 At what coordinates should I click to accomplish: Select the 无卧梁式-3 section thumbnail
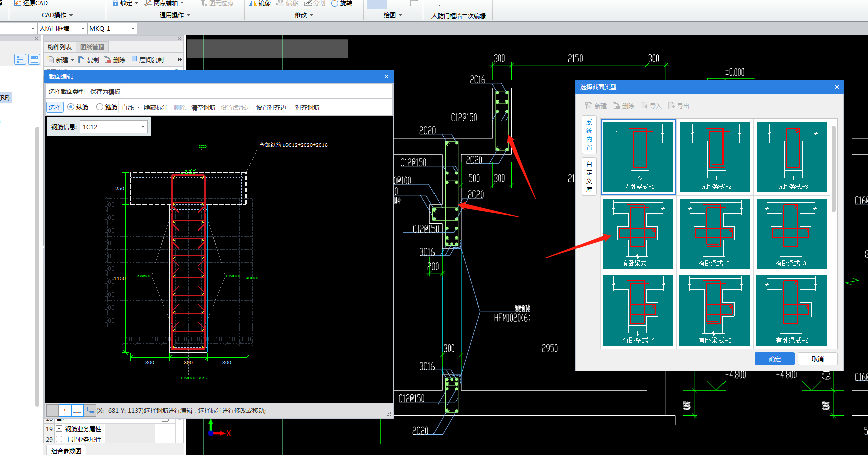pos(792,157)
